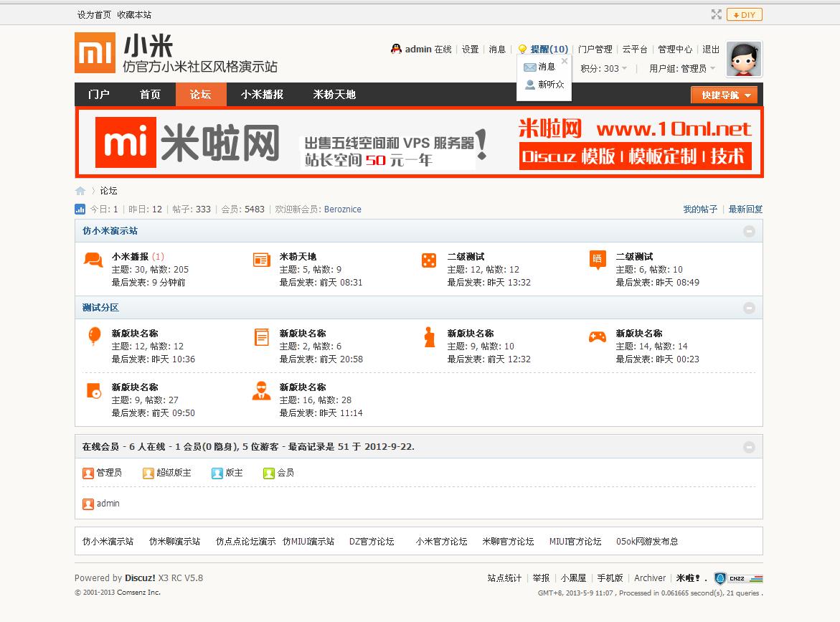Open the 云平台 link
The height and width of the screenshot is (622, 840).
coord(635,50)
